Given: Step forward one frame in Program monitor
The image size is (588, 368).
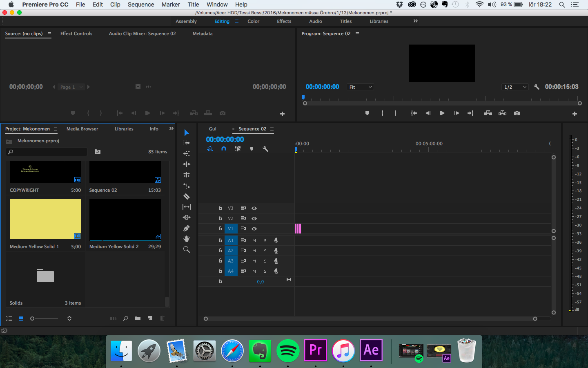Looking at the screenshot, I should coord(457,113).
